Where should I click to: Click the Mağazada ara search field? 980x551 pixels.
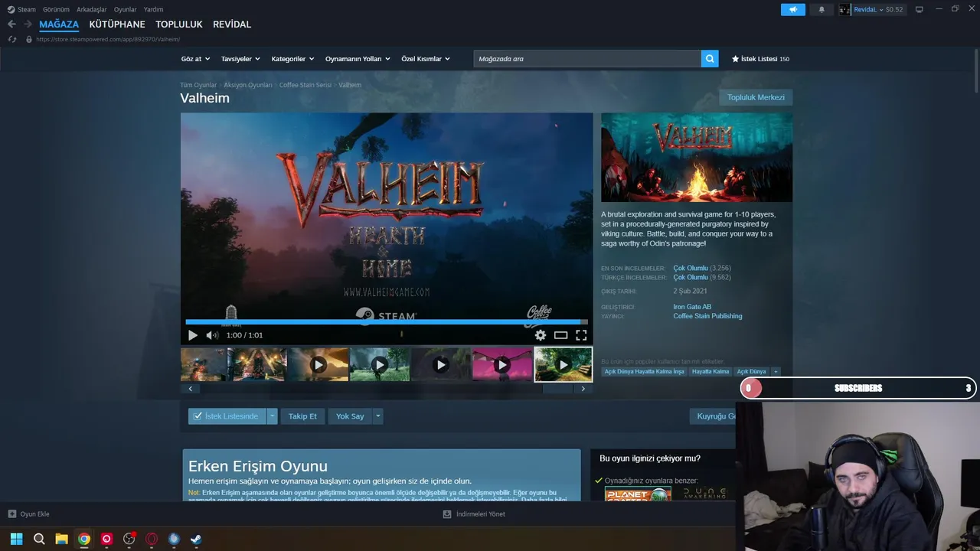(587, 59)
